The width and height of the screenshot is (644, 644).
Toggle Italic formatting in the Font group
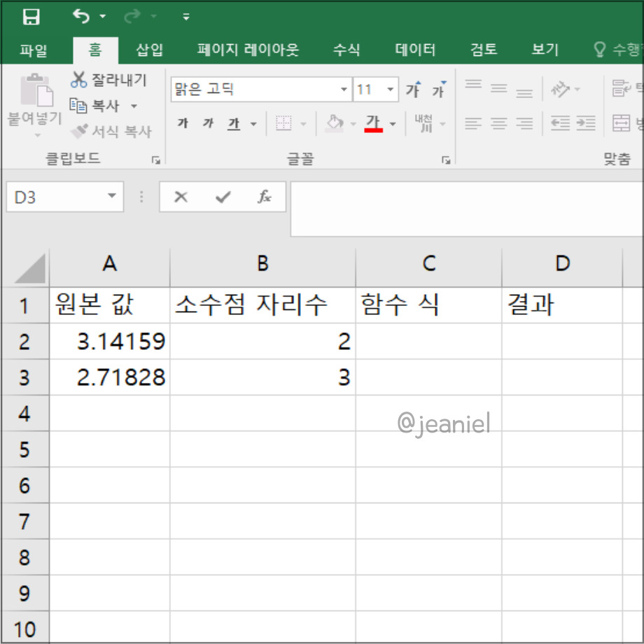coord(206,122)
